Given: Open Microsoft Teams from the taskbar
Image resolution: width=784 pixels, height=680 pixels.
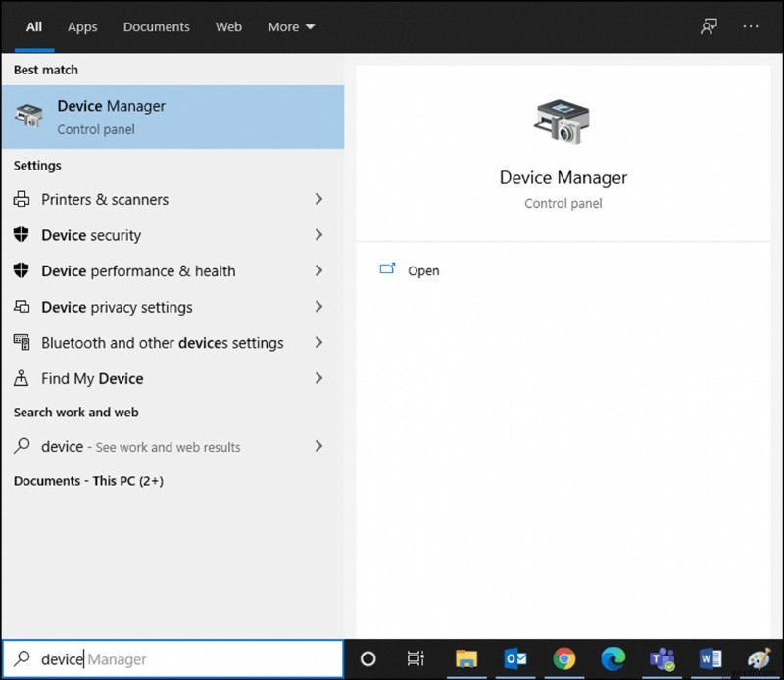Looking at the screenshot, I should point(661,659).
